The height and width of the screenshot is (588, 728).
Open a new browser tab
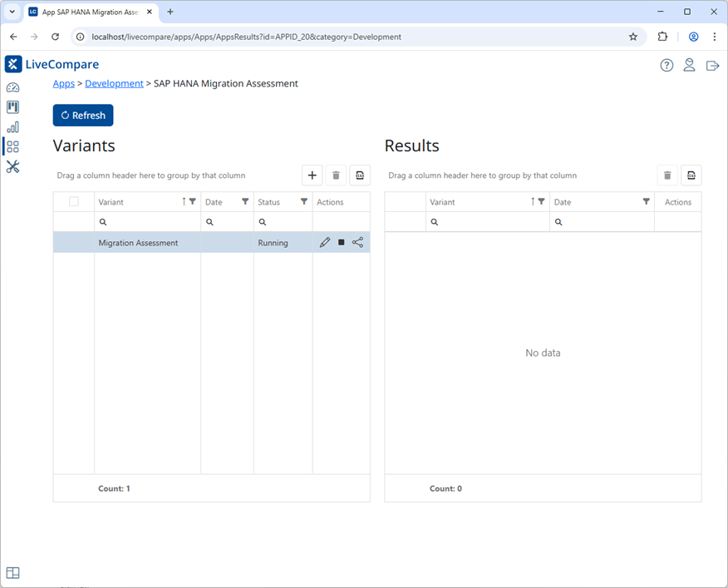click(170, 12)
